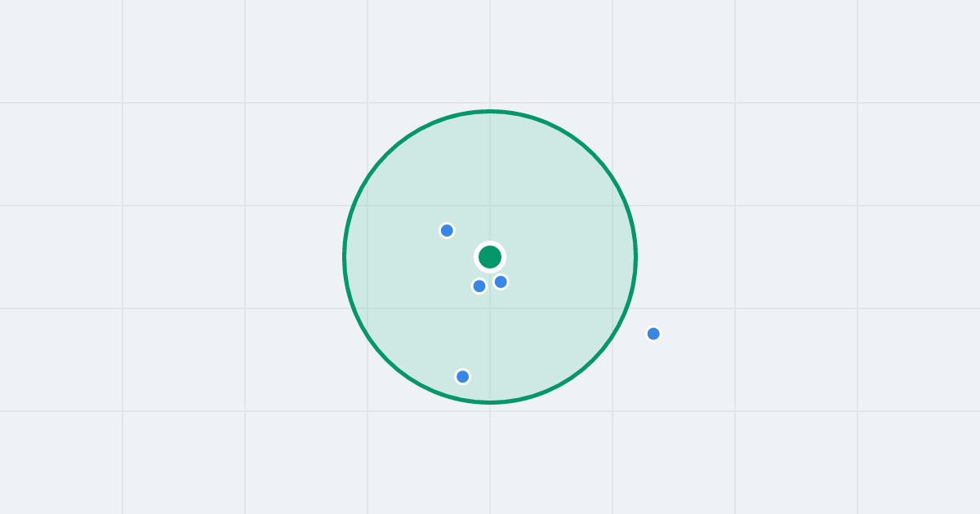980x514 pixels.
Task: Click the blue dot upper-left of the center marker
Action: click(447, 231)
